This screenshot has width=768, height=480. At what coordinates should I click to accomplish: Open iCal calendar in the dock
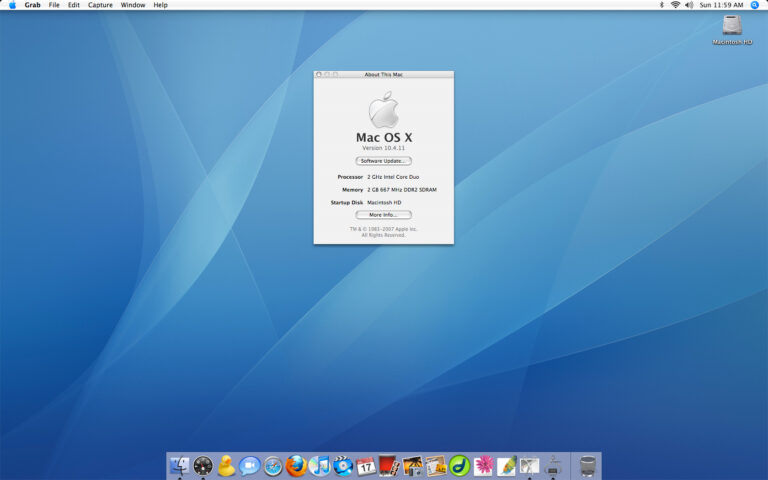(x=366, y=465)
